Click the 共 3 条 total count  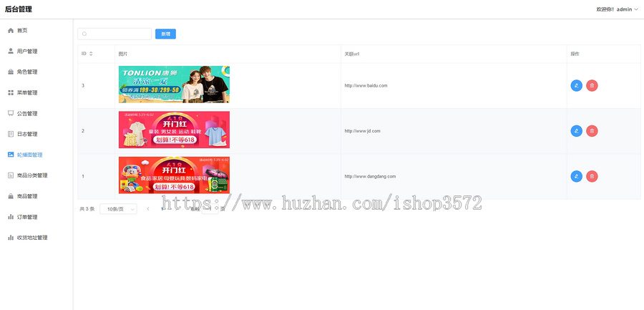pyautogui.click(x=87, y=209)
